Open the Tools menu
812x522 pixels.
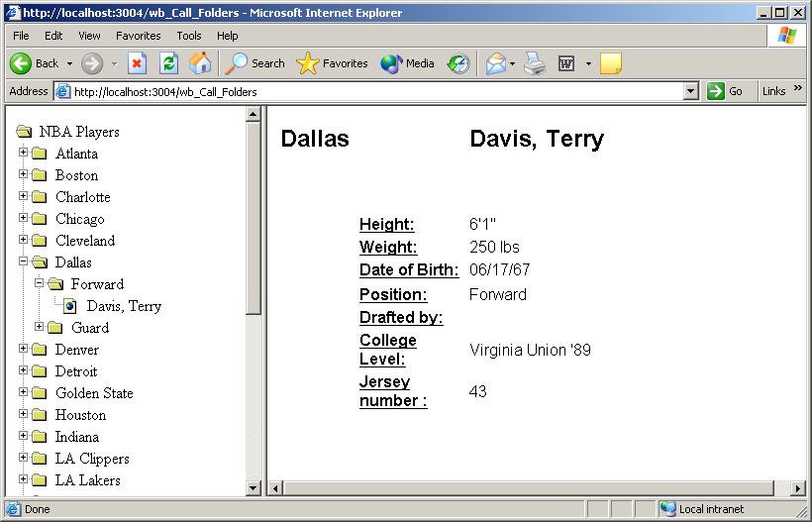coord(188,36)
